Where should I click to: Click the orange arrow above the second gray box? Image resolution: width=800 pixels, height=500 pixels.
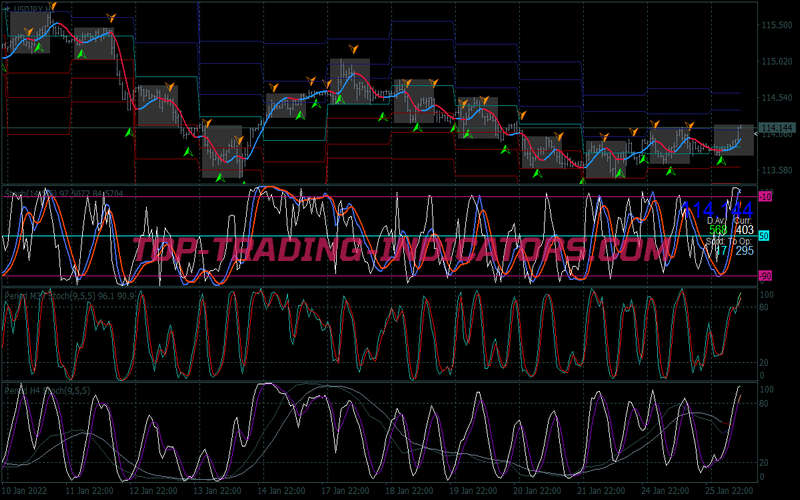111,18
